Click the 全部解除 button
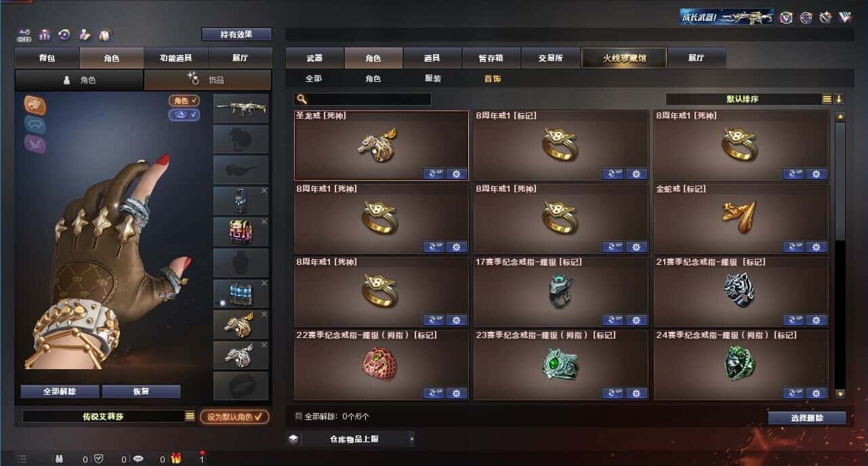The height and width of the screenshot is (466, 868). [x=60, y=391]
